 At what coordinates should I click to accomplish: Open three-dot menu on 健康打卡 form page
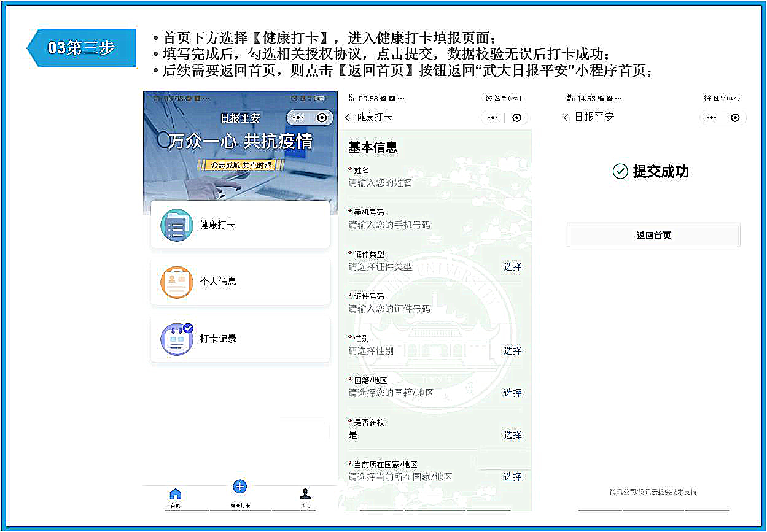pyautogui.click(x=493, y=117)
